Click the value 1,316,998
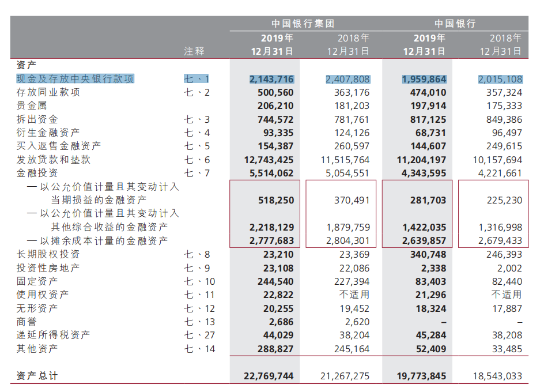The height and width of the screenshot is (392, 544). point(500,228)
